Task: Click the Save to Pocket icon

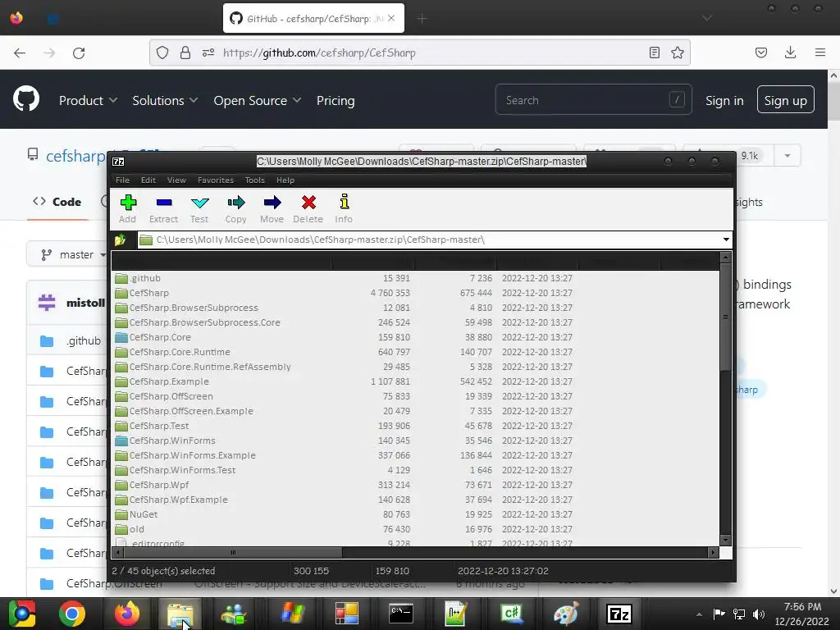Action: 760,52
